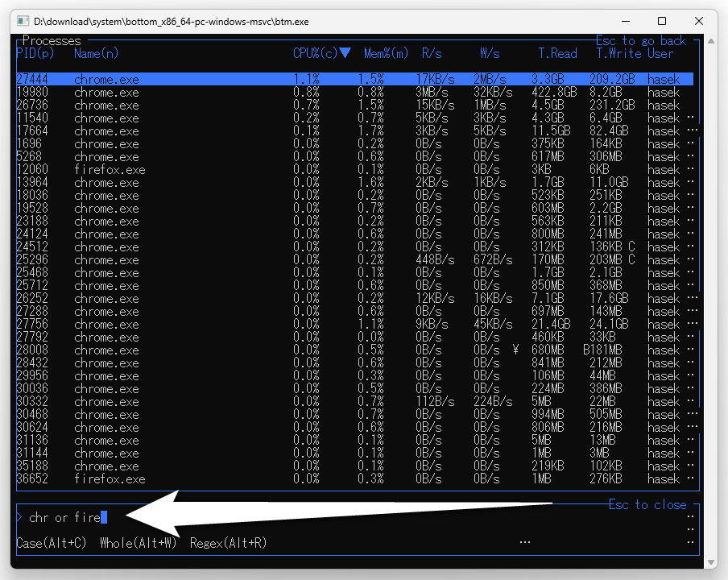Select process row with PID 1696
This screenshot has width=728, height=580.
click(354, 143)
